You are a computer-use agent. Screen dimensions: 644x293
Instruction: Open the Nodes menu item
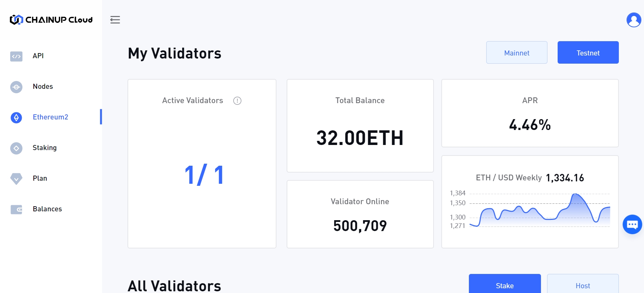[43, 86]
